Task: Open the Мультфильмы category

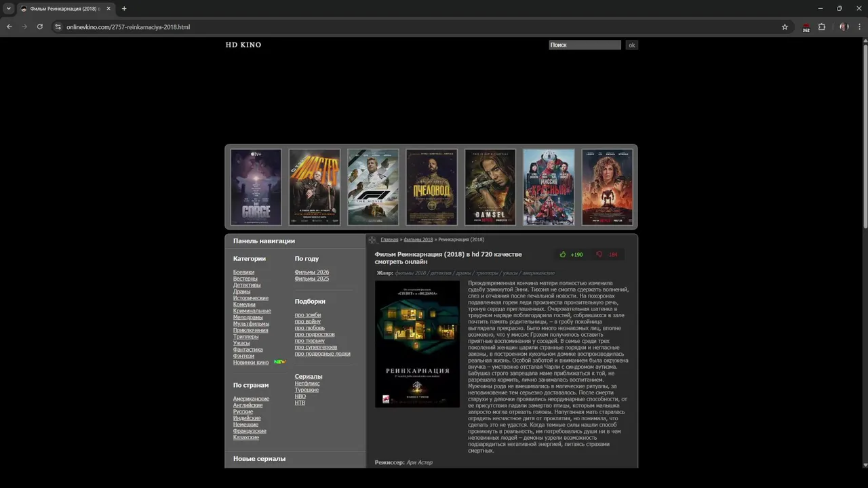Action: pyautogui.click(x=251, y=324)
